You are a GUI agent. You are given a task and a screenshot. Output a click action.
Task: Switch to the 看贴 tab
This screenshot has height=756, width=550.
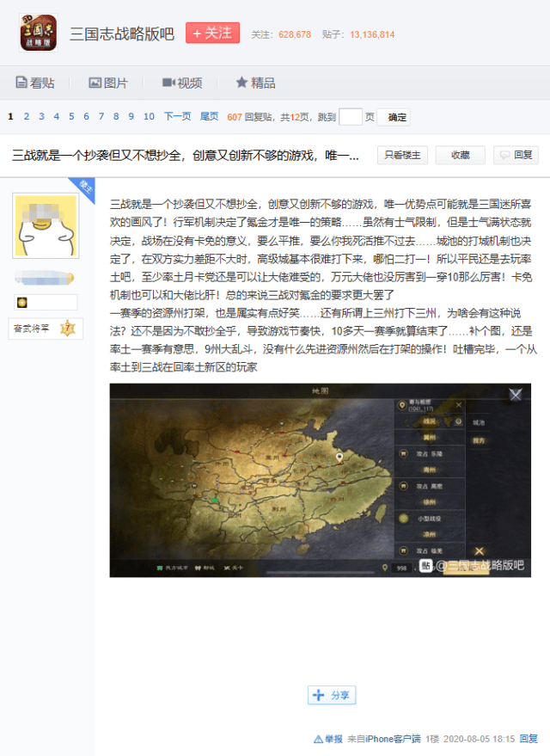(x=35, y=83)
